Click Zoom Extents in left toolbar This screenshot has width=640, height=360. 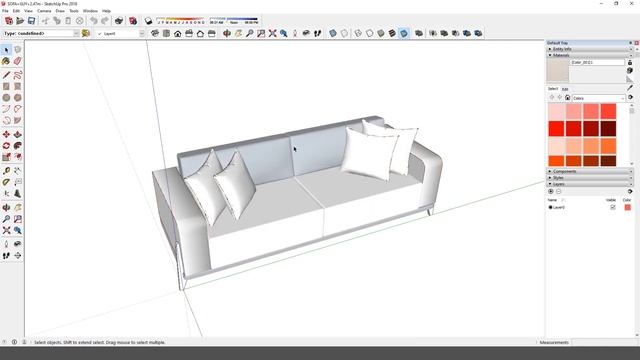[x=6, y=231]
